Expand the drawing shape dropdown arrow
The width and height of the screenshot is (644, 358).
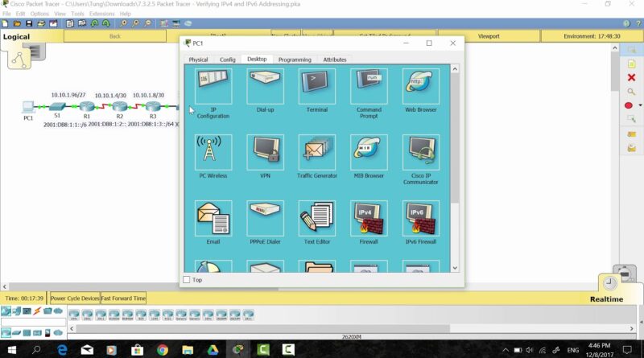[640, 105]
